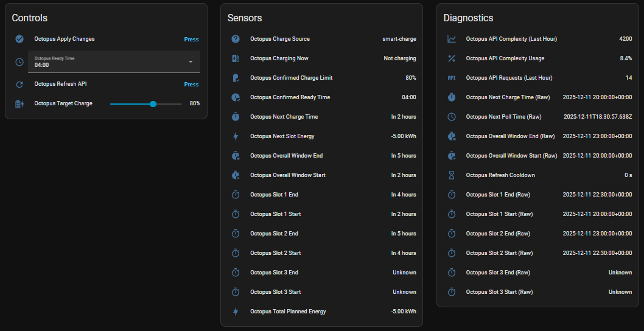Click the timer icon for Octopus Slot 2 Start sensor
Image resolution: width=644 pixels, height=331 pixels.
236,253
